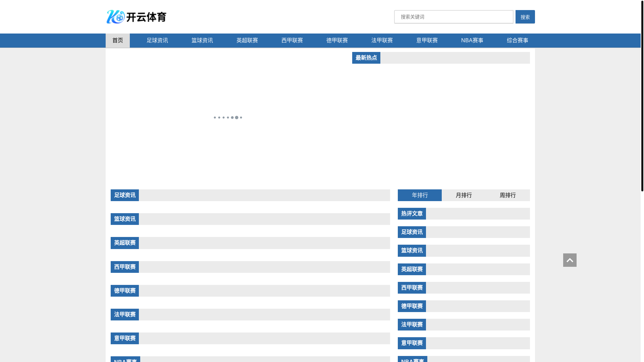The height and width of the screenshot is (362, 644).
Task: Open 足球资讯 section header in main column
Action: point(125,195)
